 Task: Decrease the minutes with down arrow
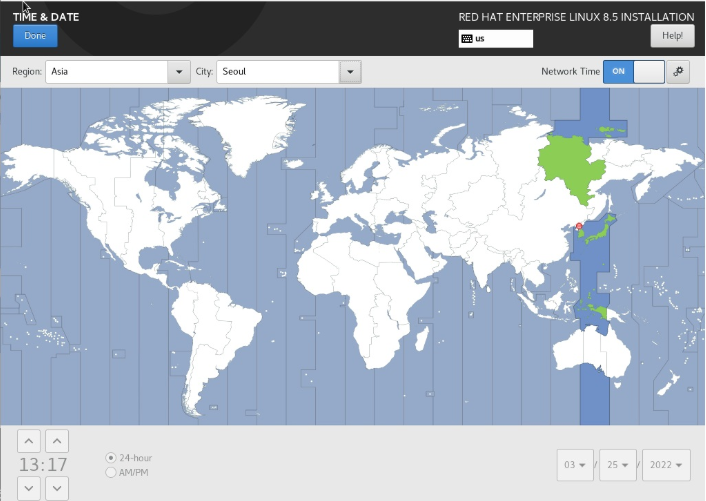point(57,488)
